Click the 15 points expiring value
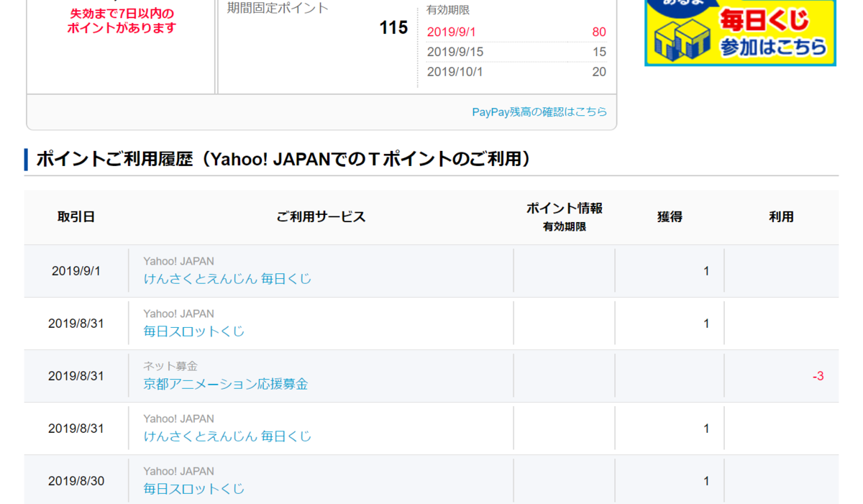 [x=599, y=52]
